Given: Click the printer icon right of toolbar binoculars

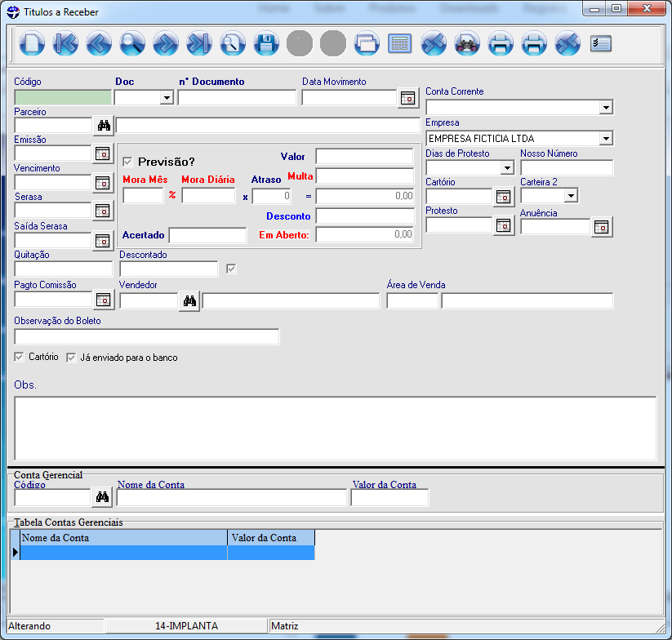Looking at the screenshot, I should [501, 43].
